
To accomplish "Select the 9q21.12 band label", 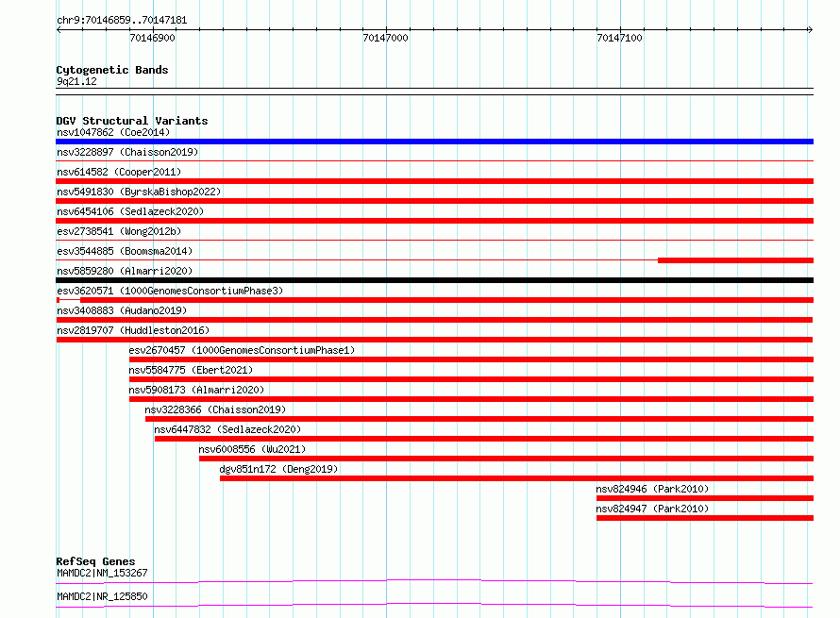I will coord(76,81).
